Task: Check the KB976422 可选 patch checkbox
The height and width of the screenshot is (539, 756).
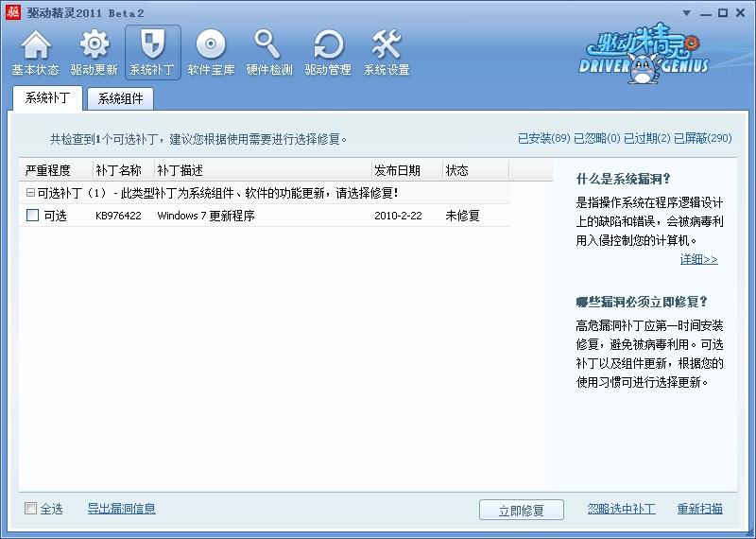Action: (33, 216)
